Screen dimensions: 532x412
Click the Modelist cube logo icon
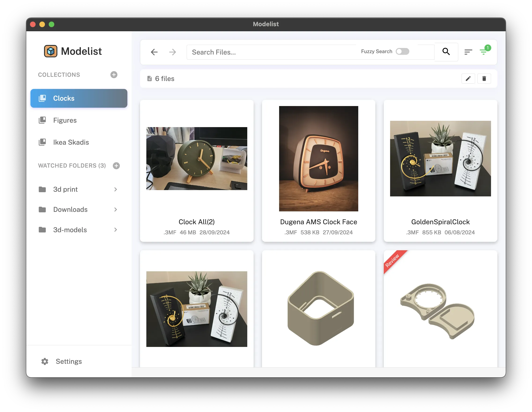coord(50,51)
